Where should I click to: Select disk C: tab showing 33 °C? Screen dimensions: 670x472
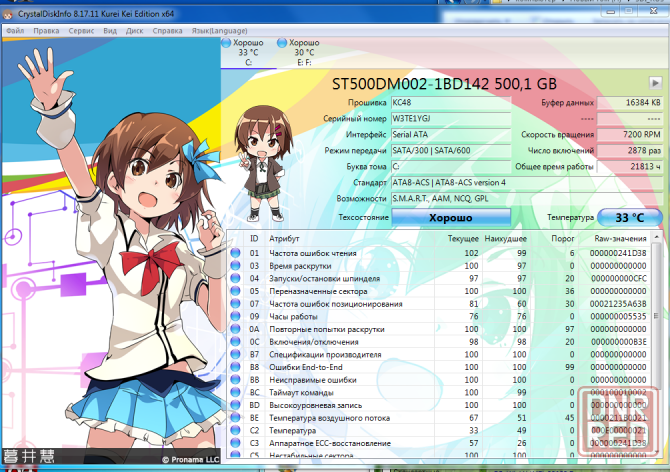pyautogui.click(x=249, y=53)
